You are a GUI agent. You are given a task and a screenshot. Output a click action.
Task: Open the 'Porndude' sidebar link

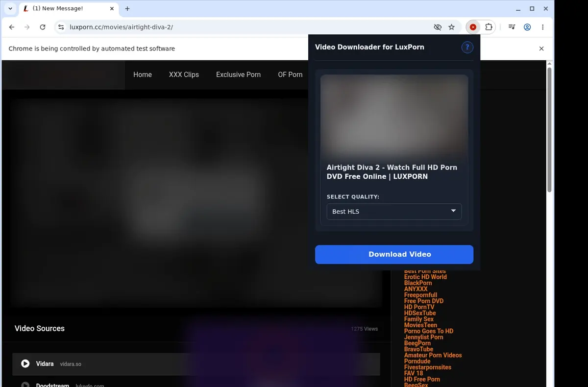tap(417, 361)
